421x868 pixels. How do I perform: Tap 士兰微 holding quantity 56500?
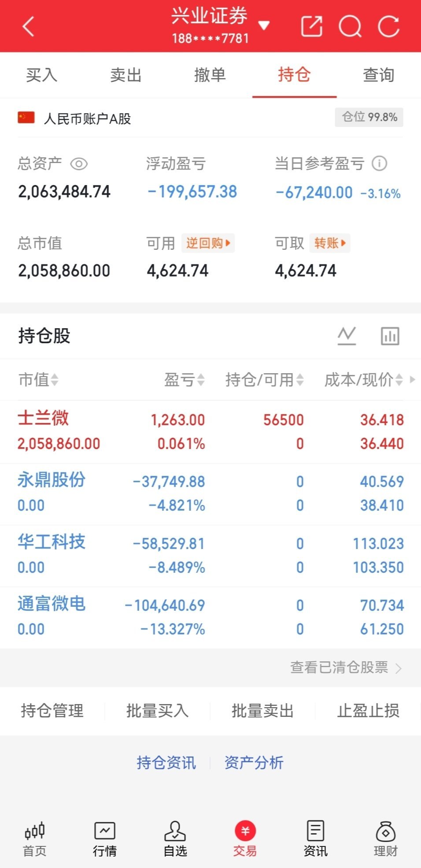(284, 420)
